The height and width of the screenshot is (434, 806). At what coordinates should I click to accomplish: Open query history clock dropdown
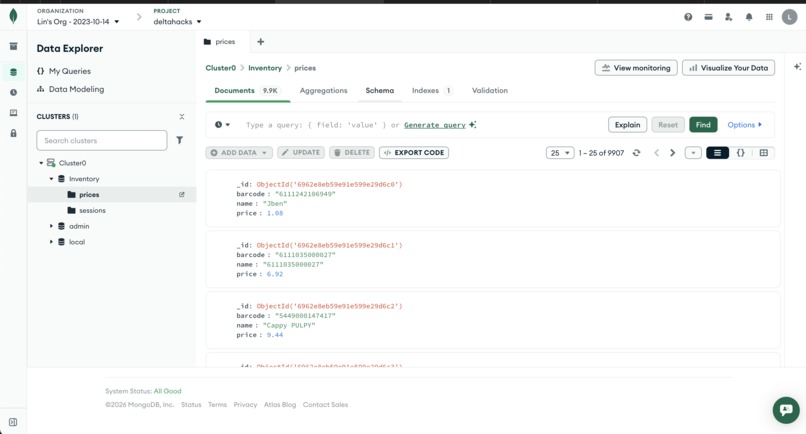[x=222, y=124]
